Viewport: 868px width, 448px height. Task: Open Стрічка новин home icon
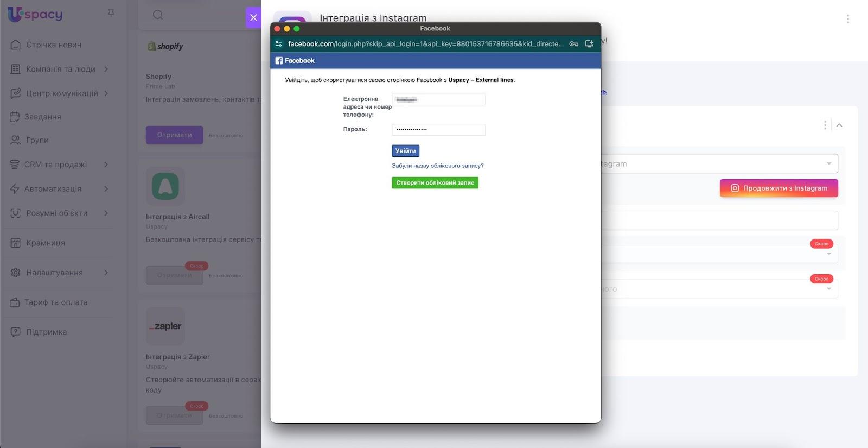(15, 45)
